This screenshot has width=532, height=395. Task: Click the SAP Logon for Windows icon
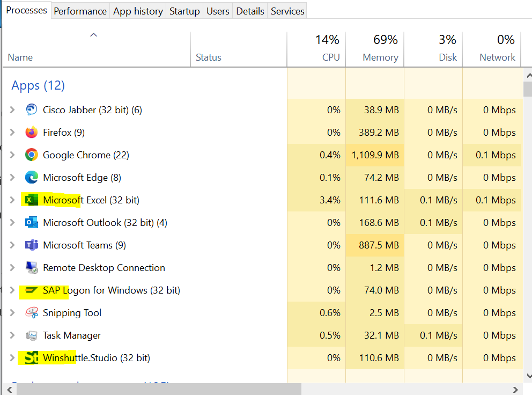(31, 290)
